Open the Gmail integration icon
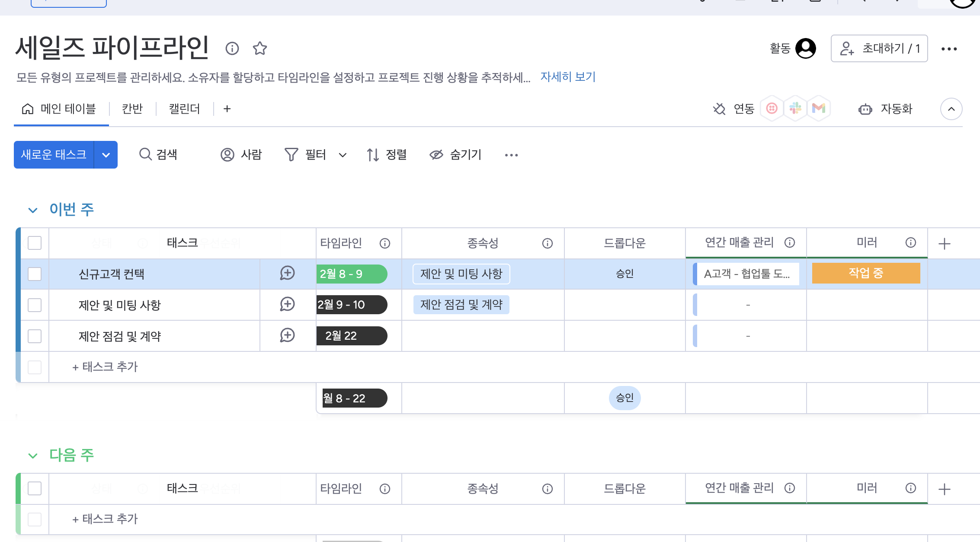Image resolution: width=980 pixels, height=542 pixels. (x=818, y=108)
